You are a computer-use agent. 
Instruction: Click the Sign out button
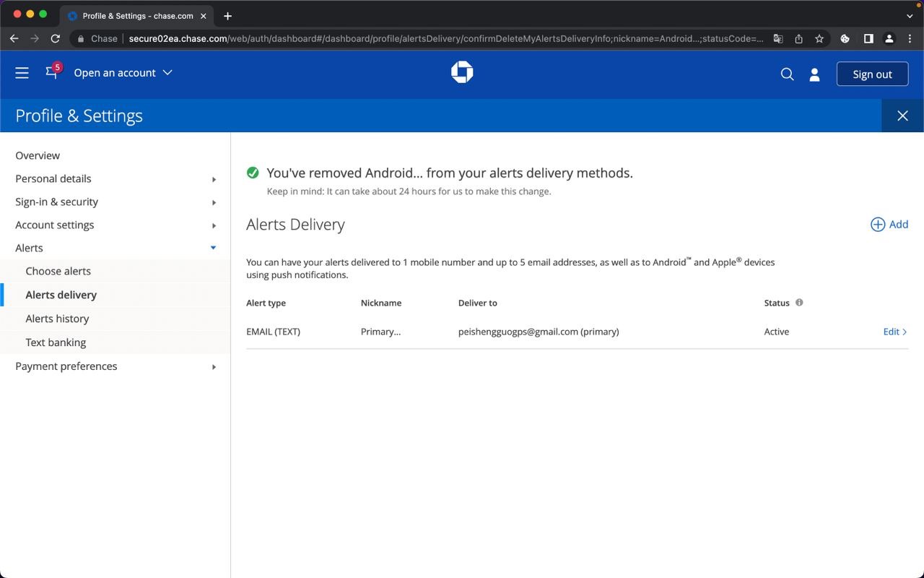point(872,74)
